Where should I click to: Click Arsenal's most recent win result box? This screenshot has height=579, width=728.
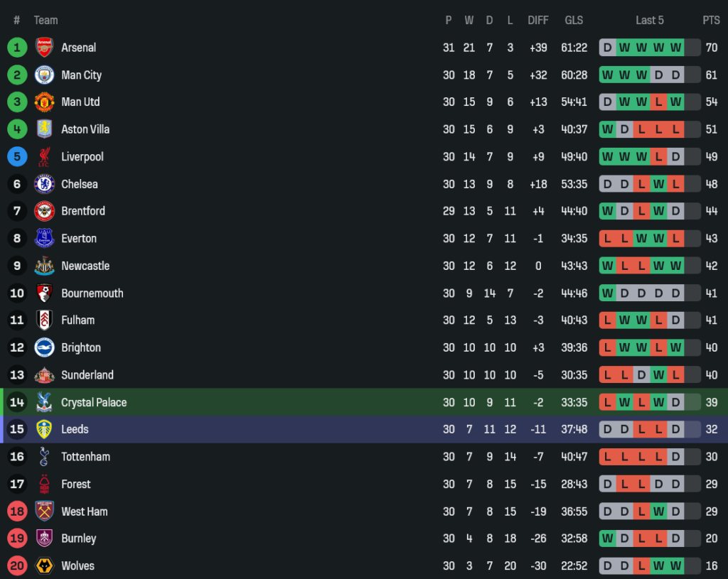(675, 48)
